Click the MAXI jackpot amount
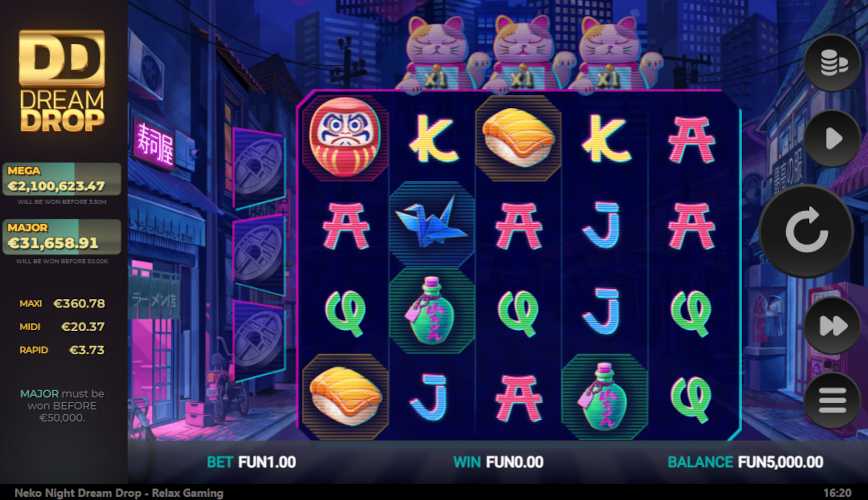Image resolution: width=868 pixels, height=500 pixels. point(79,303)
